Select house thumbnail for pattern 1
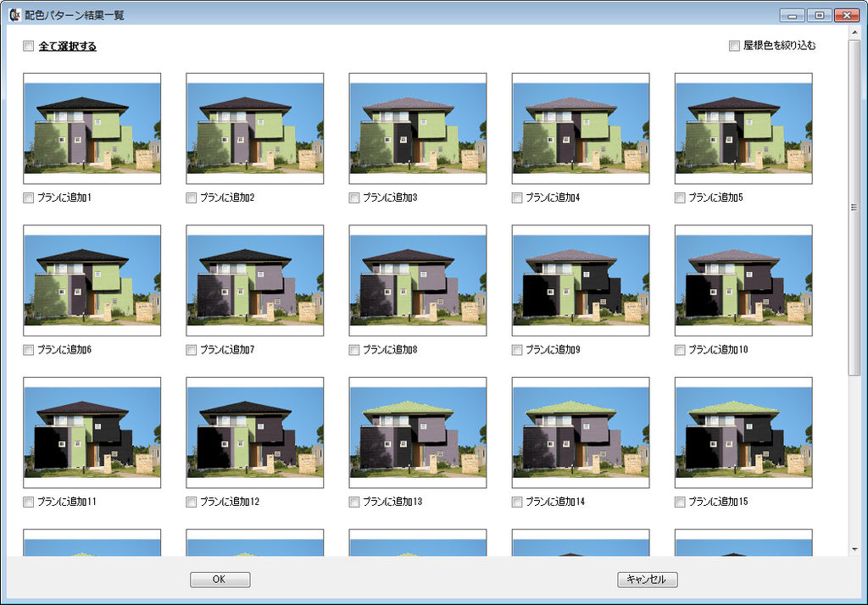 click(92, 129)
